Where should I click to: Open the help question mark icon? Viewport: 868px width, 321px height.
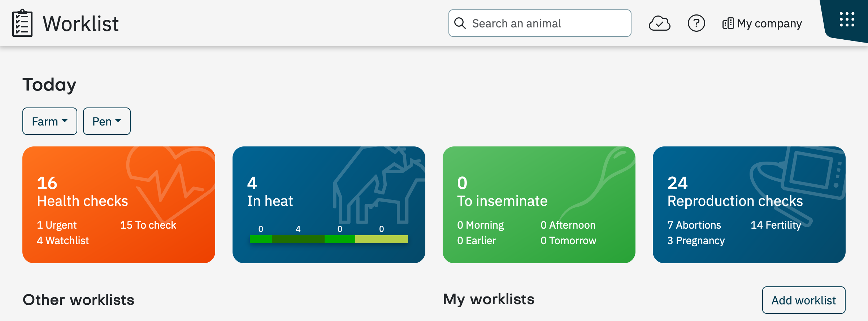click(x=696, y=23)
